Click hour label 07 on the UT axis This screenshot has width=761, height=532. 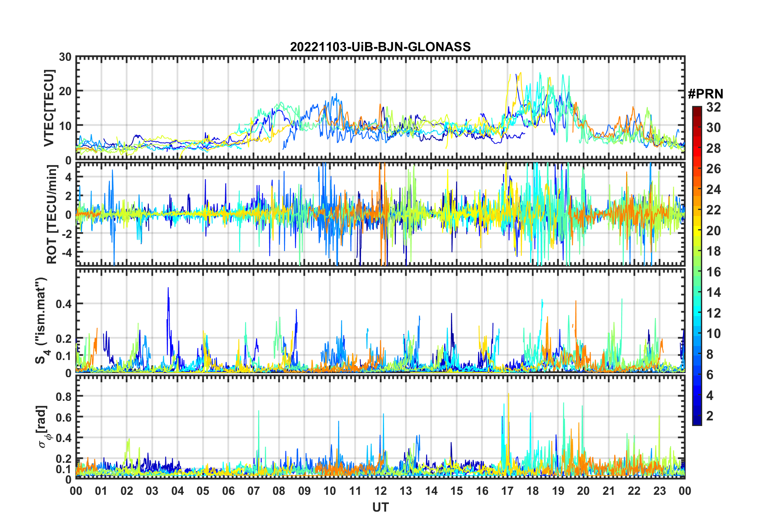[254, 491]
